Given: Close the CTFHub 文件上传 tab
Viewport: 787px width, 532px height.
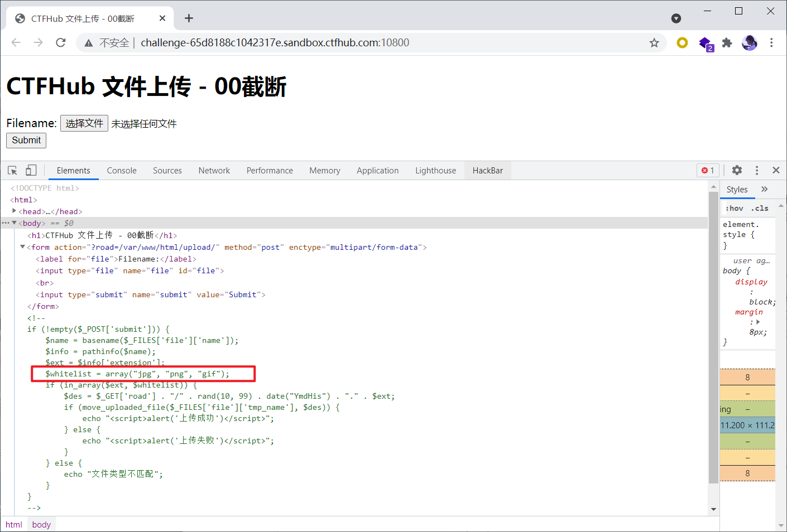Looking at the screenshot, I should [x=162, y=18].
